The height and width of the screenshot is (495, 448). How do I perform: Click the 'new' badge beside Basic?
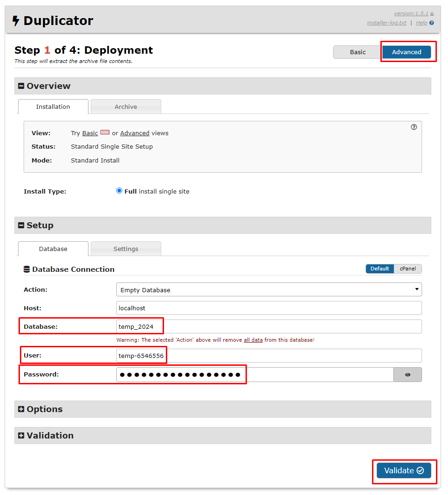105,132
